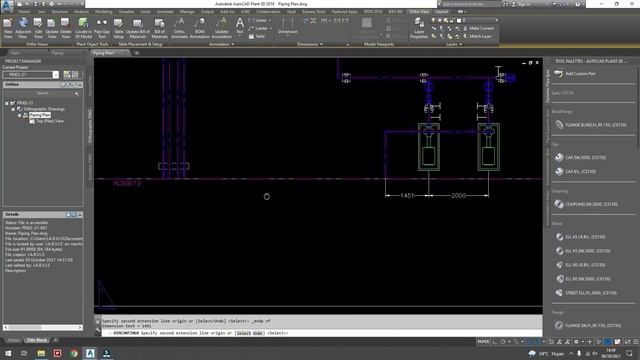Select ELL 90 LR BV part

coord(580,265)
